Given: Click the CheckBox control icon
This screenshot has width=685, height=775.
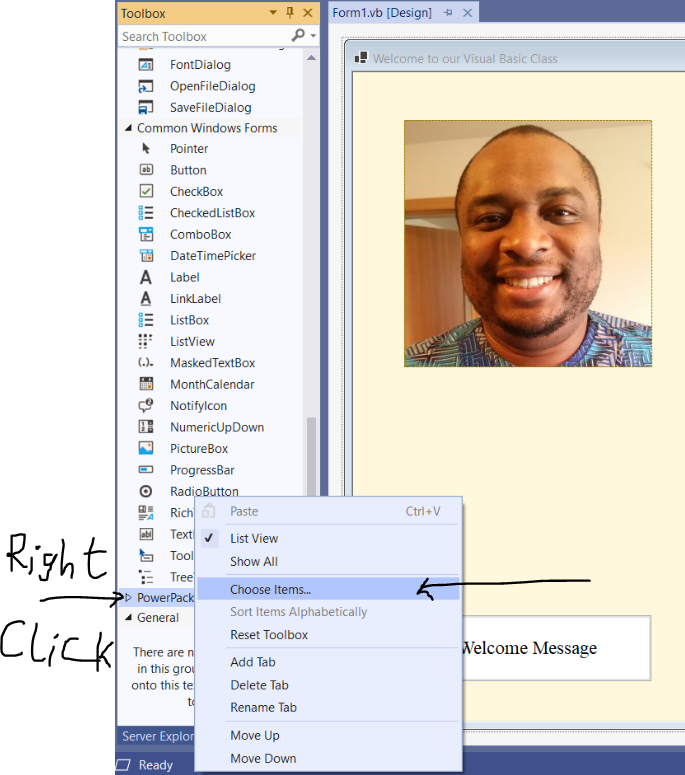Looking at the screenshot, I should (146, 191).
